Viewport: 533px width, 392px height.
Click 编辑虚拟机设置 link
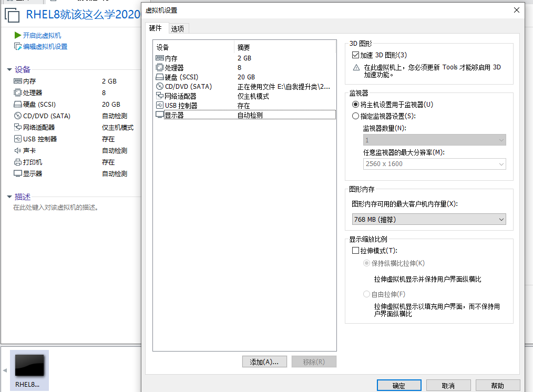pyautogui.click(x=45, y=47)
